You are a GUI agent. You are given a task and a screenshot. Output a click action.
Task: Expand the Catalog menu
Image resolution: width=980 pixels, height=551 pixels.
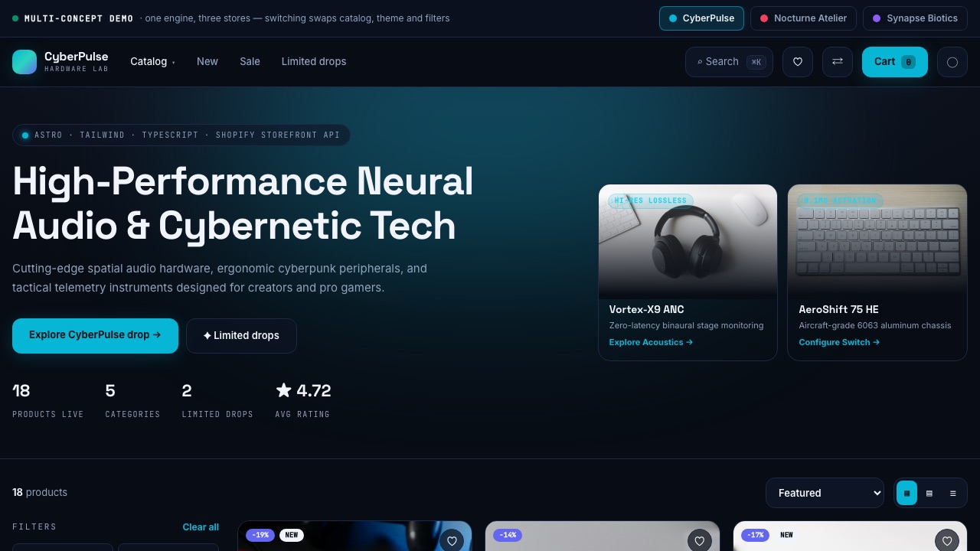click(152, 61)
